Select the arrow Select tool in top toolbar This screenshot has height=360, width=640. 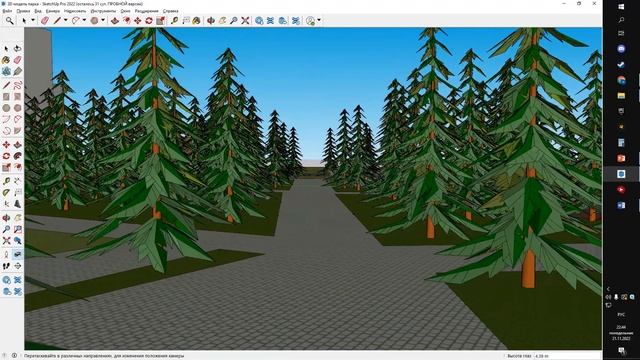click(x=24, y=20)
